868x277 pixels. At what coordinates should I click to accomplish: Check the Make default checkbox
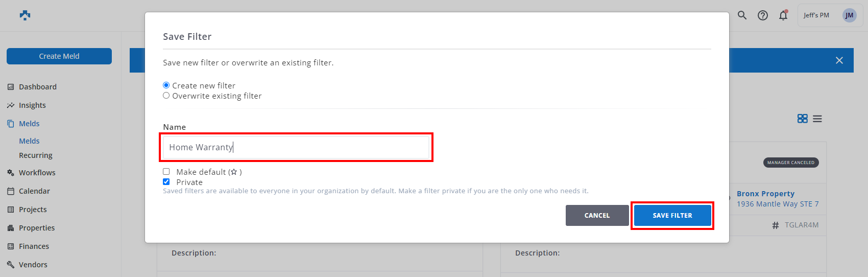(166, 172)
